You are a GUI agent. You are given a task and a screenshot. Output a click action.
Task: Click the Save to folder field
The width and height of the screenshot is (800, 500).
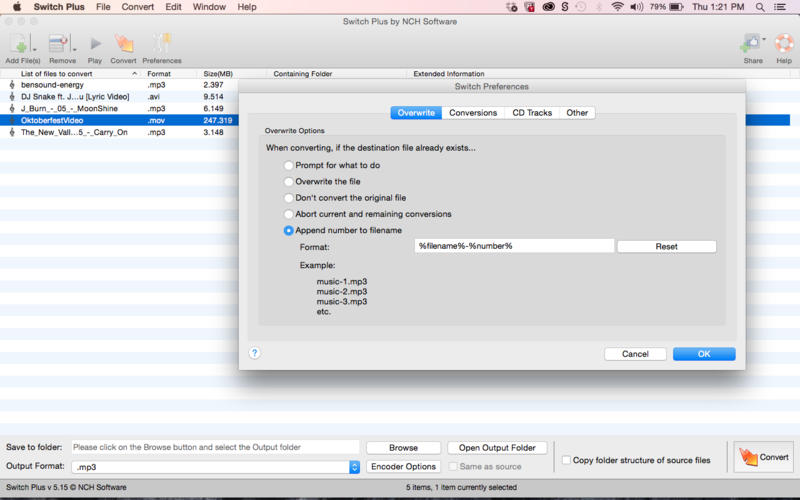(215, 447)
